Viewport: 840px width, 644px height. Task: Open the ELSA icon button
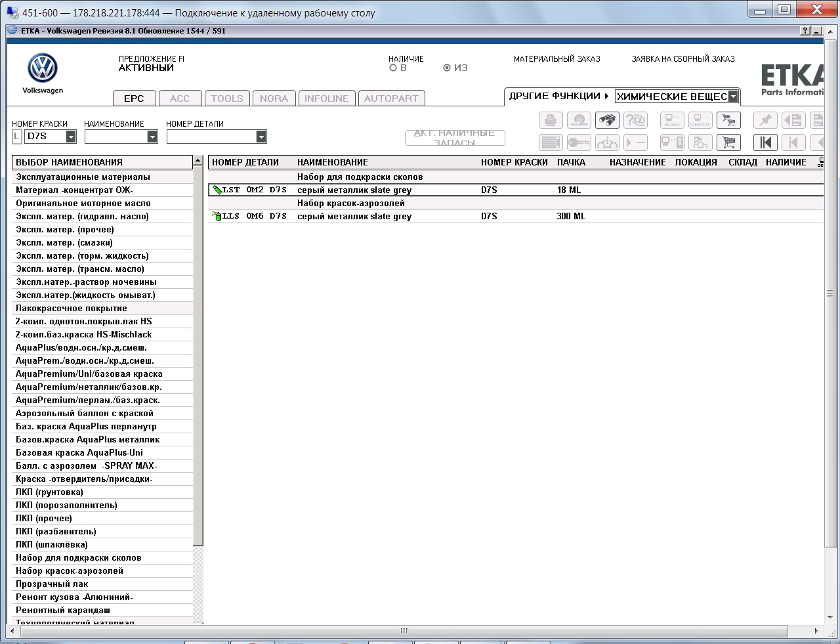point(672,120)
